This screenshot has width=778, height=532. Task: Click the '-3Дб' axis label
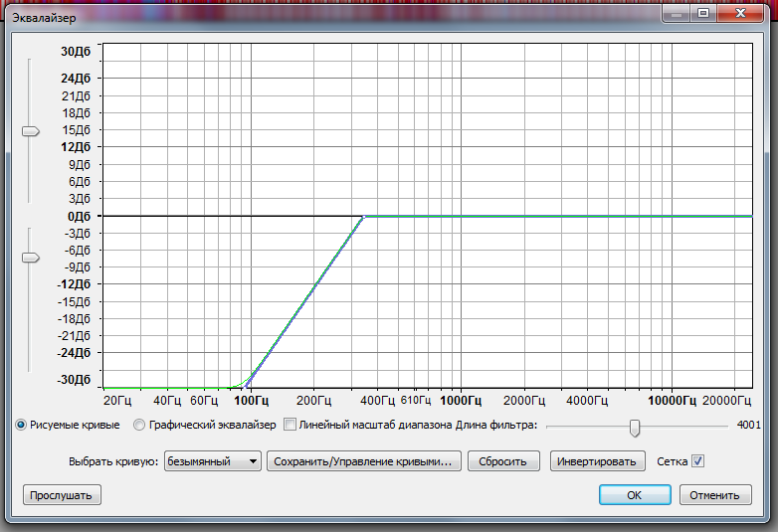(x=78, y=233)
